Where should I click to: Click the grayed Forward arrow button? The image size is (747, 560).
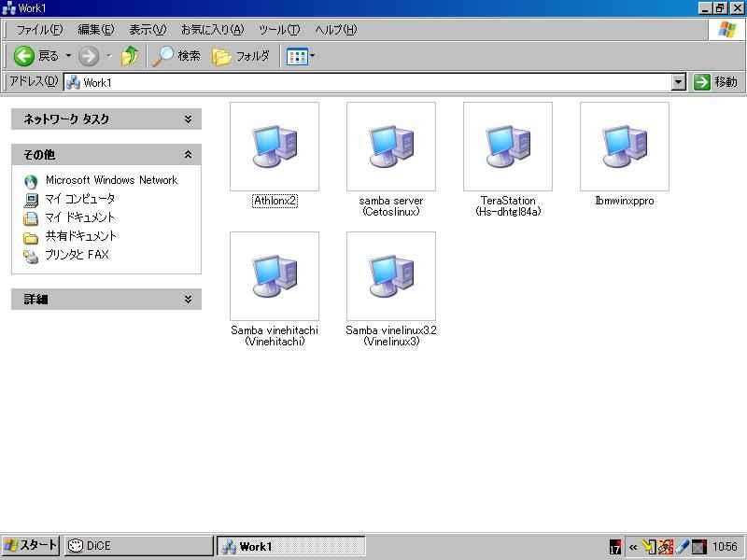89,56
